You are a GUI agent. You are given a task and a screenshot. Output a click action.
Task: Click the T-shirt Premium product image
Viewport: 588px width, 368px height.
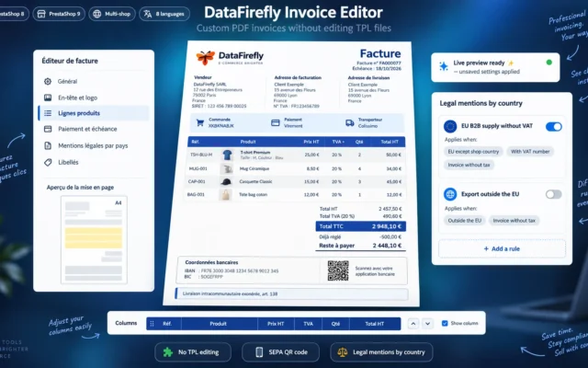click(x=227, y=155)
